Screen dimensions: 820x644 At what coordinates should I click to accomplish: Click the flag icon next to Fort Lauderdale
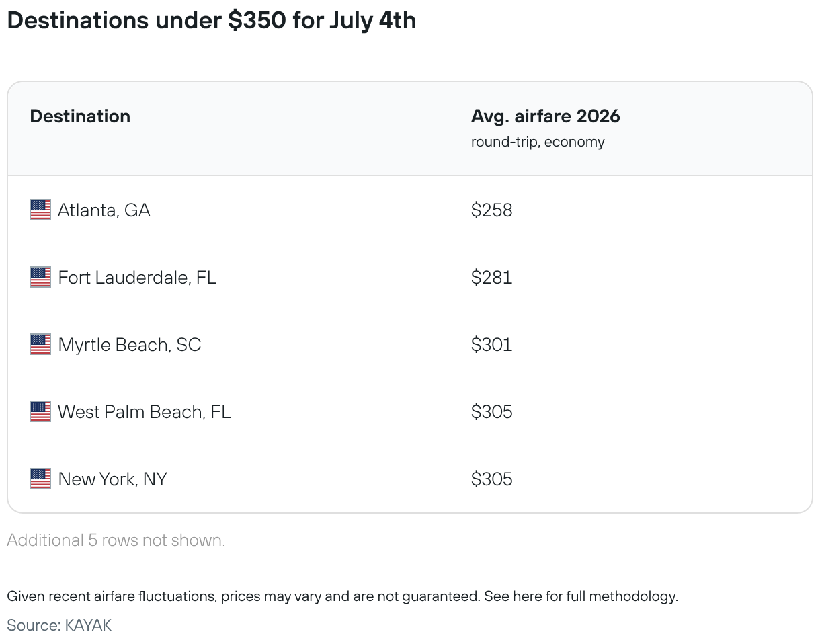[x=40, y=277]
